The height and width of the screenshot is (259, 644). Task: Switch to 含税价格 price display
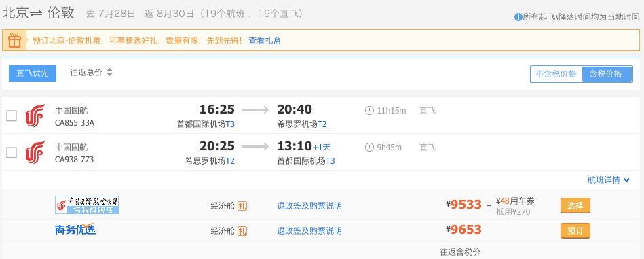[x=607, y=74]
